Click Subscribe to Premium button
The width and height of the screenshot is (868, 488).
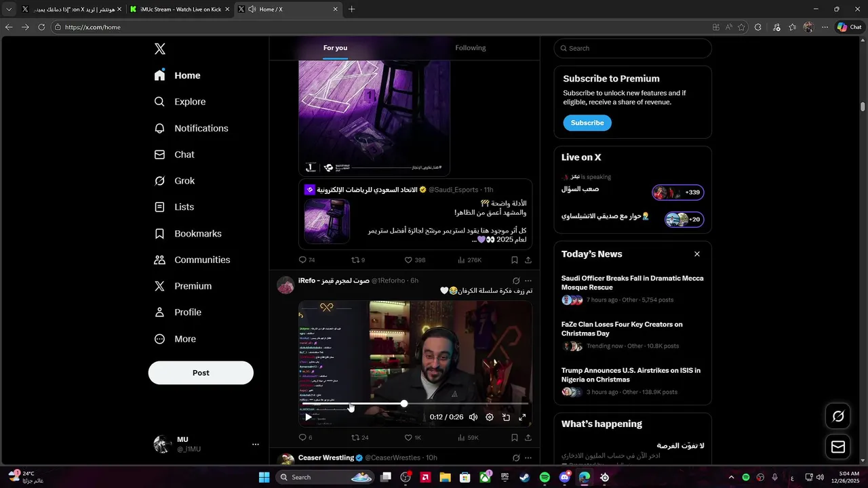[x=587, y=123]
